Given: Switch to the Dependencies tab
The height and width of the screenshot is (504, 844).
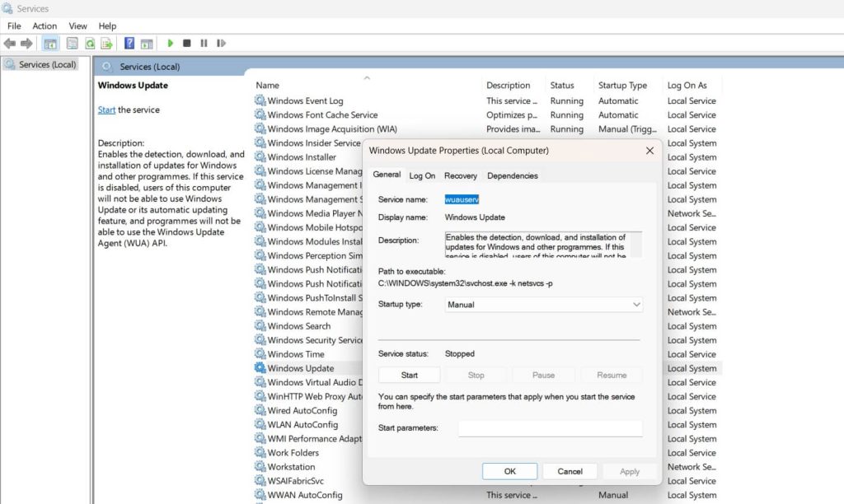Looking at the screenshot, I should 513,176.
